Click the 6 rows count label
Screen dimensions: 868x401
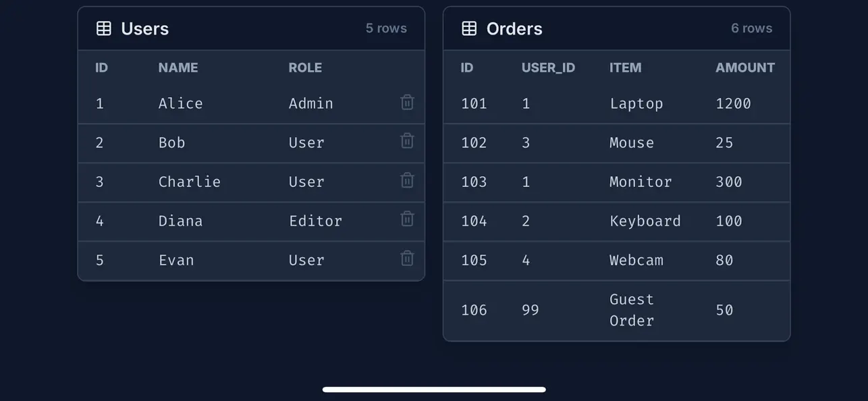point(751,28)
